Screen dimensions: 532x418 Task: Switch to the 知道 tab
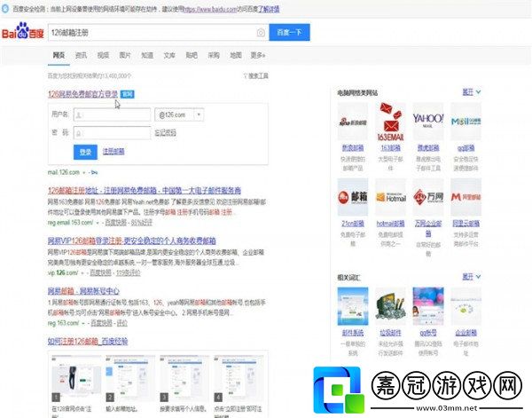(x=147, y=55)
